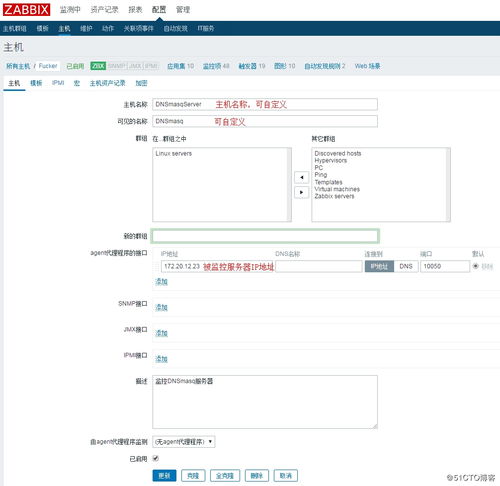Open 监控项 48 link
This screenshot has width=500, height=486.
(216, 66)
